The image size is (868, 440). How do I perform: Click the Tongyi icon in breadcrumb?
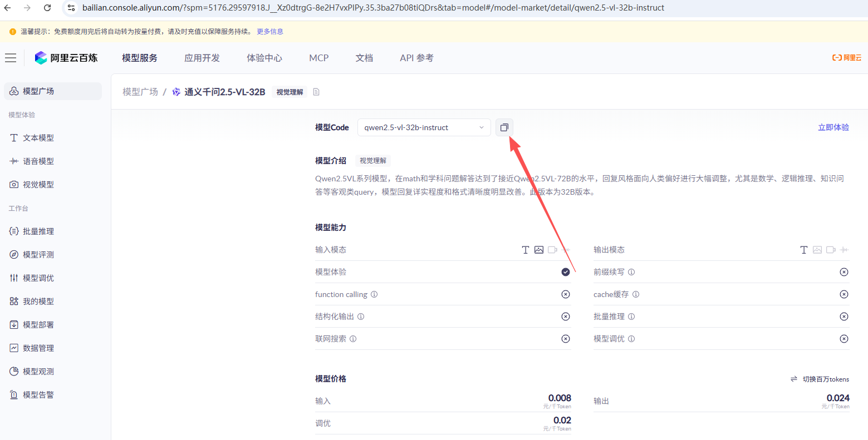point(176,92)
